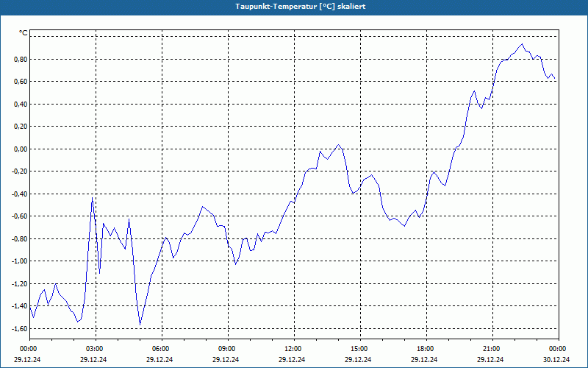Choose the 09:00 time label
Screen dimensions: 588x368
[x=228, y=349]
